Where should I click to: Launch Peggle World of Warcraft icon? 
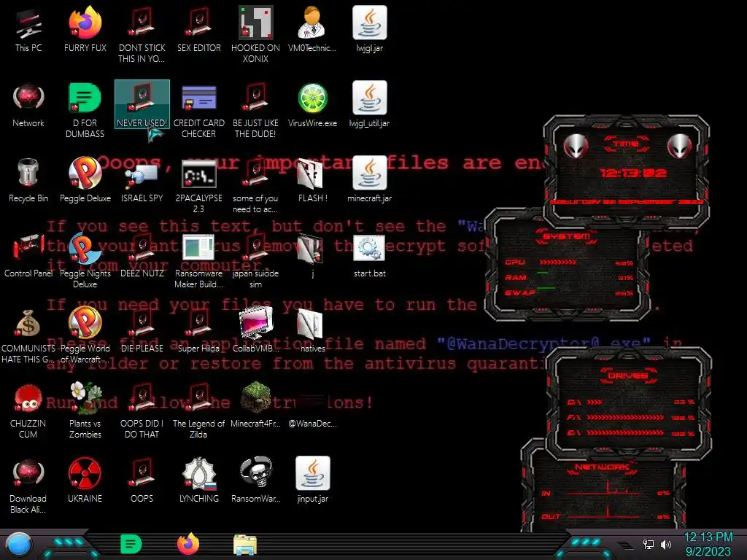coord(85,335)
